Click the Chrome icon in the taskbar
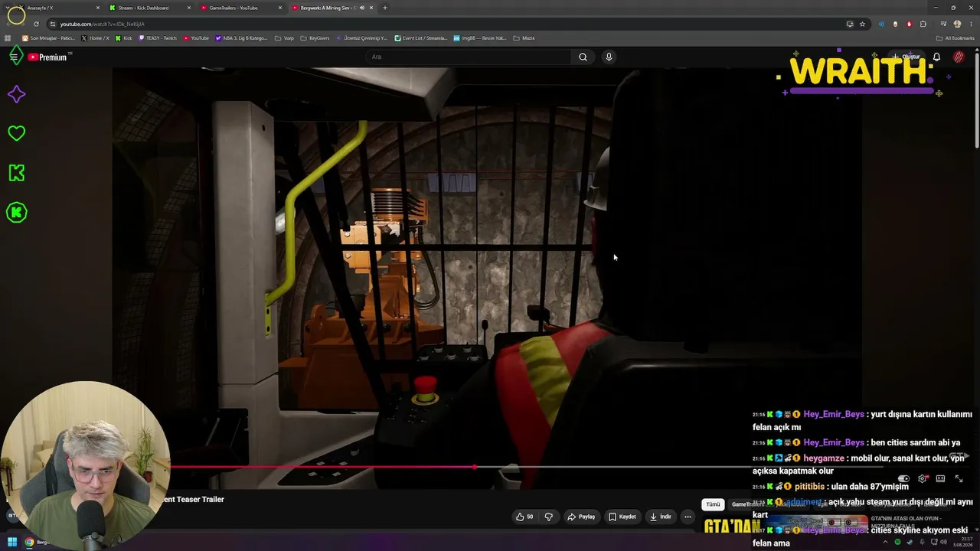The width and height of the screenshot is (980, 551). point(29,542)
